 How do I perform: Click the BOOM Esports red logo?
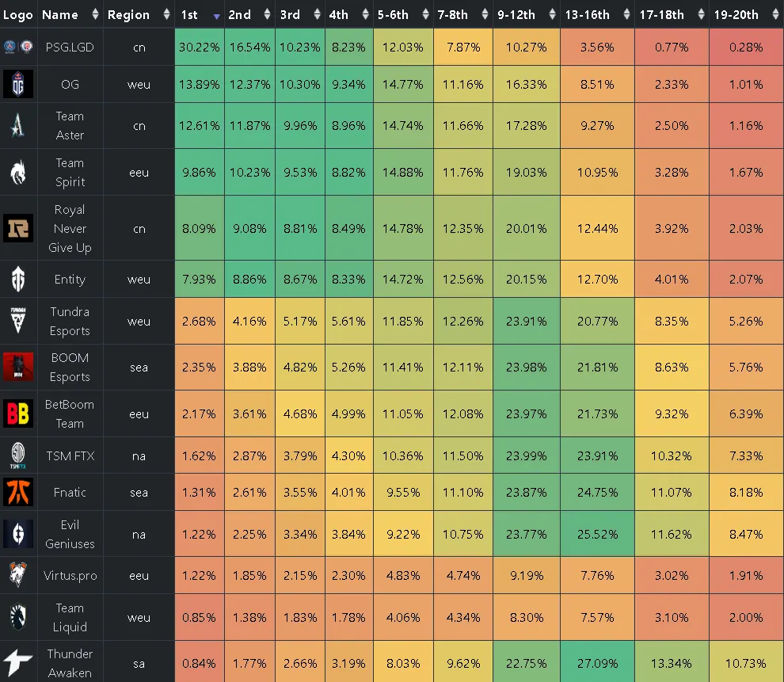[18, 367]
